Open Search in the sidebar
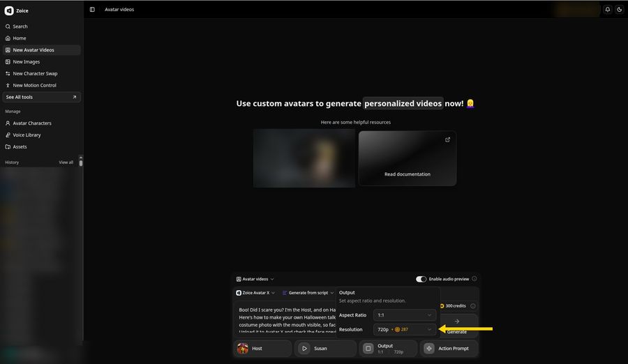 coord(41,26)
